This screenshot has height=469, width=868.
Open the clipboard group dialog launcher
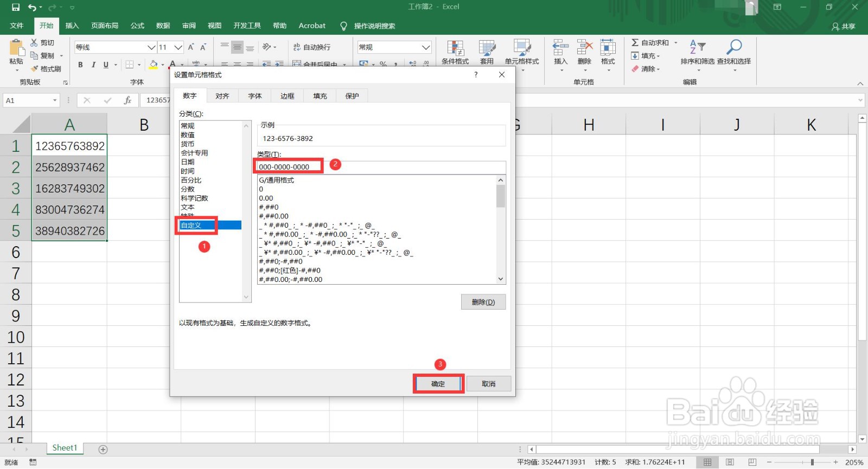(66, 82)
